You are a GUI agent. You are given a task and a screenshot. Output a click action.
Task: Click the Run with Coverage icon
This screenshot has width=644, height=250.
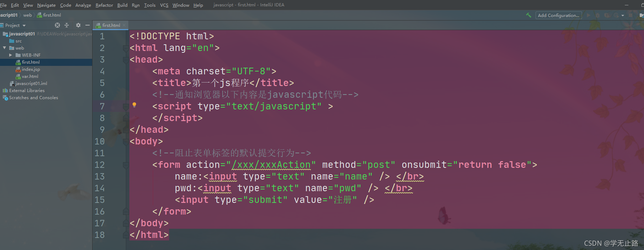click(607, 15)
